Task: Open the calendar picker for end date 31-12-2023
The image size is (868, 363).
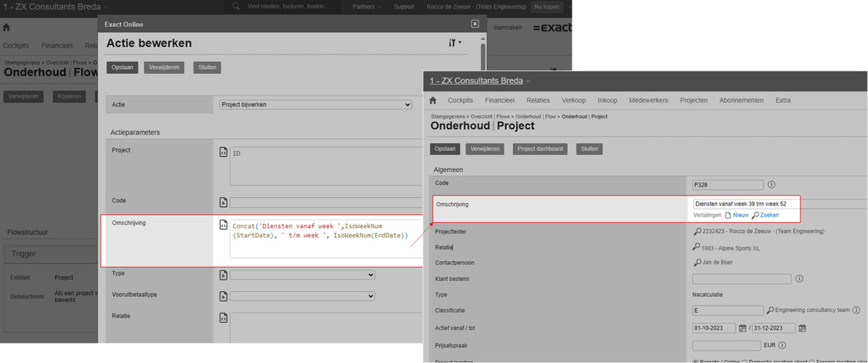Action: (802, 328)
